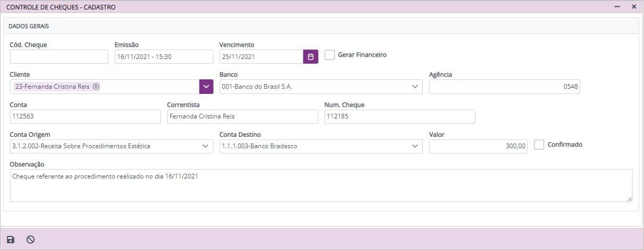Enable the Gerar Financeiro checkbox
644x250 pixels.
pyautogui.click(x=330, y=55)
